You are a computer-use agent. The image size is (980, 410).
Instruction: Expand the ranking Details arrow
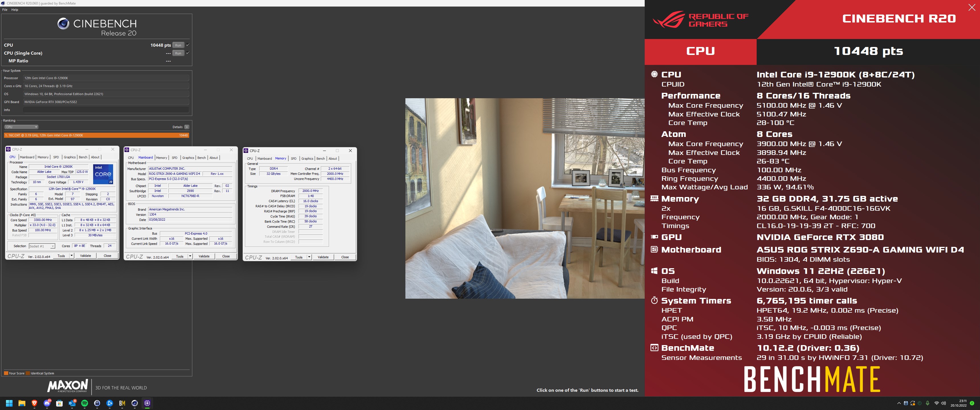pyautogui.click(x=187, y=127)
